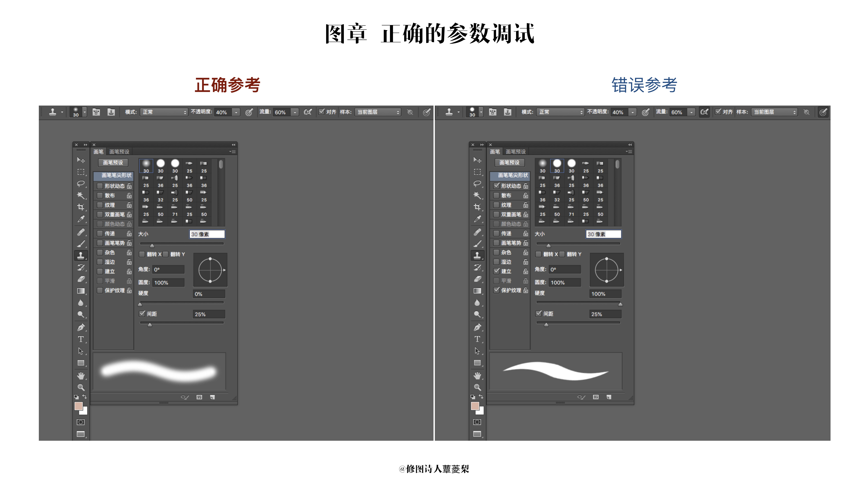Viewport: 868px width, 488px height.
Task: Select the Magic Wand tool in the left toolbox
Action: click(x=81, y=195)
